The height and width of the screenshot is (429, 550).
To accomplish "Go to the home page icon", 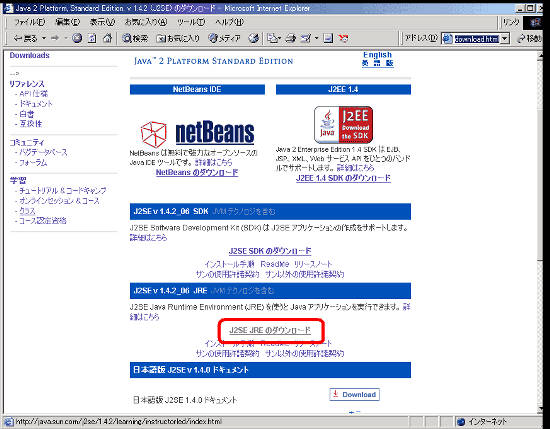I will click(107, 38).
